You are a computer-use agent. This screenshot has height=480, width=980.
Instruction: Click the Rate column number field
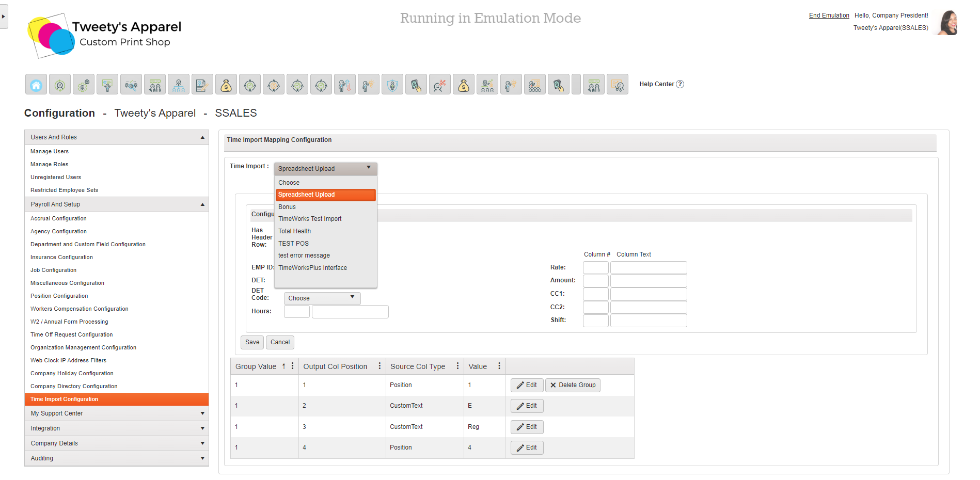[595, 267]
